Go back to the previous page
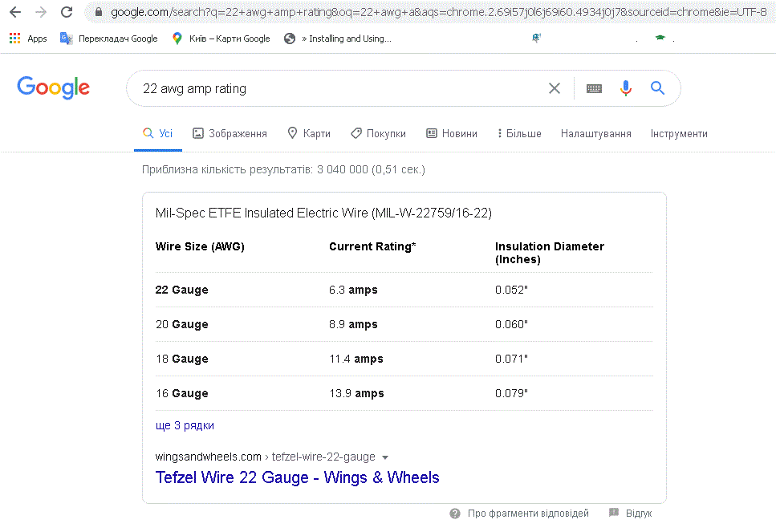Screen dimensions: 776x532 (x=15, y=12)
